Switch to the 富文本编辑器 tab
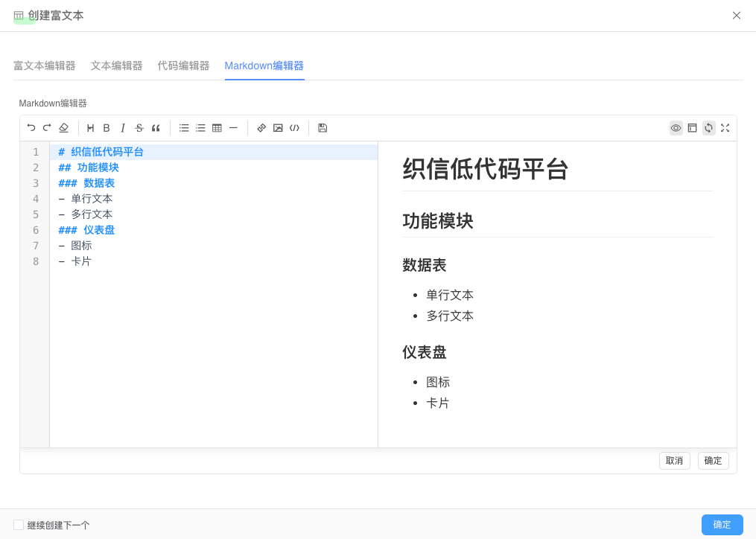This screenshot has height=539, width=756. tap(43, 66)
